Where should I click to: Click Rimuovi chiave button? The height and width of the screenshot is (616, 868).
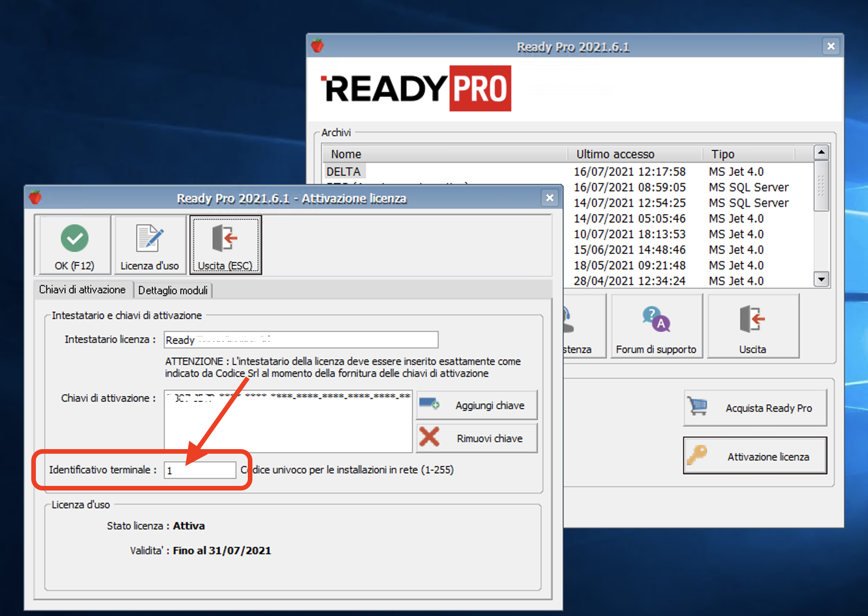(477, 438)
